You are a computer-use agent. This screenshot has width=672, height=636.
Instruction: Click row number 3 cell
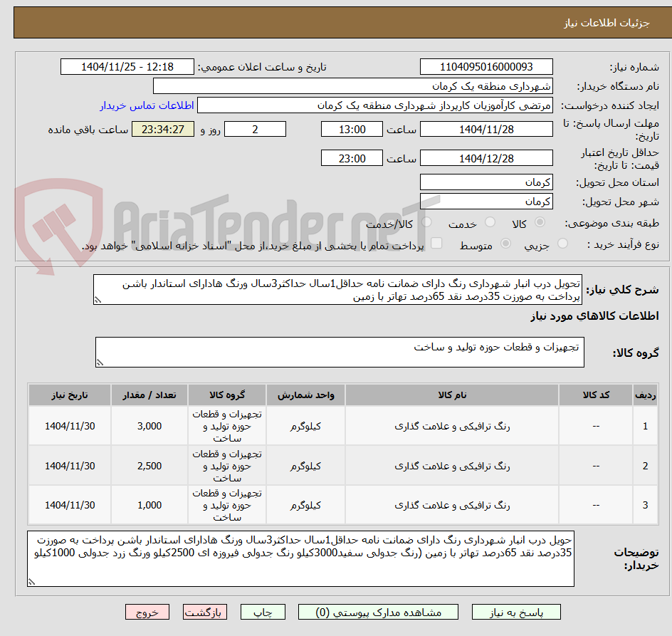[x=645, y=505]
